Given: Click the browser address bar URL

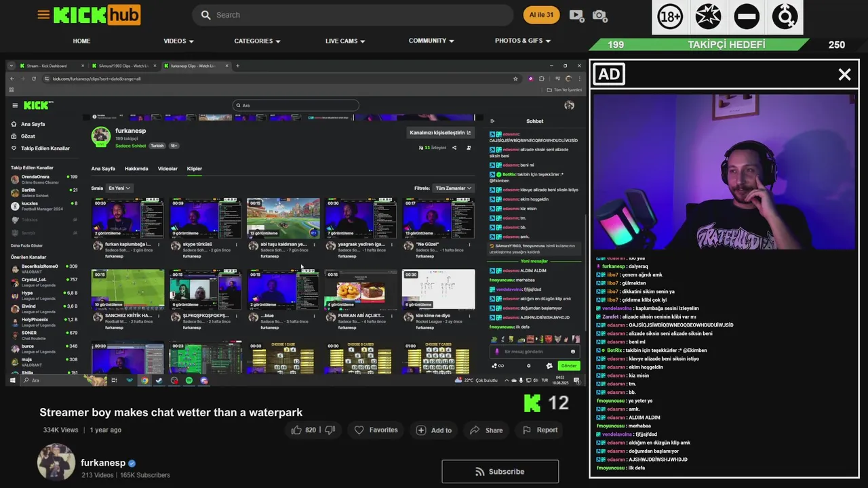Looking at the screenshot, I should point(97,79).
